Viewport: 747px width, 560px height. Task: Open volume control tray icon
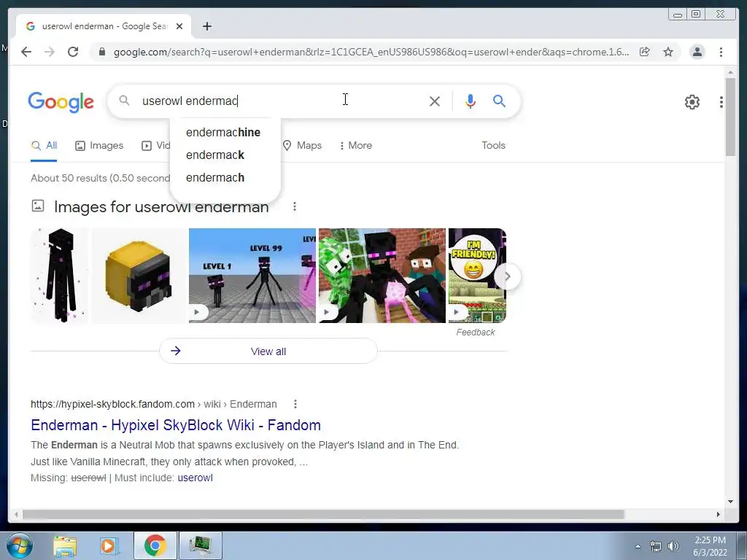pyautogui.click(x=673, y=546)
